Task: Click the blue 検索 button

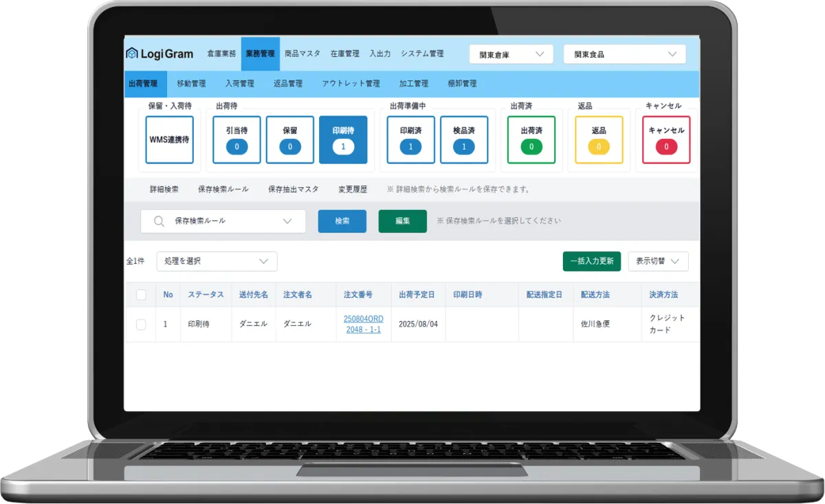Action: (342, 221)
